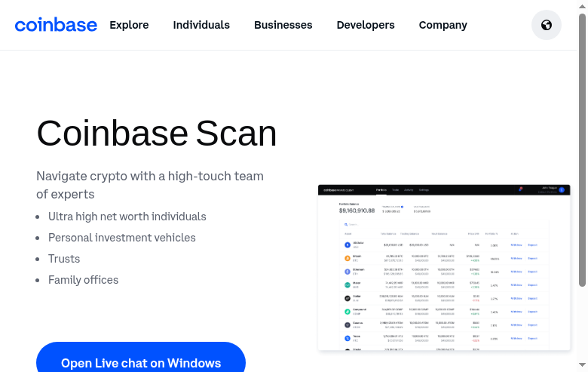The height and width of the screenshot is (372, 588).
Task: Click Open Live chat on Windows button
Action: click(141, 357)
